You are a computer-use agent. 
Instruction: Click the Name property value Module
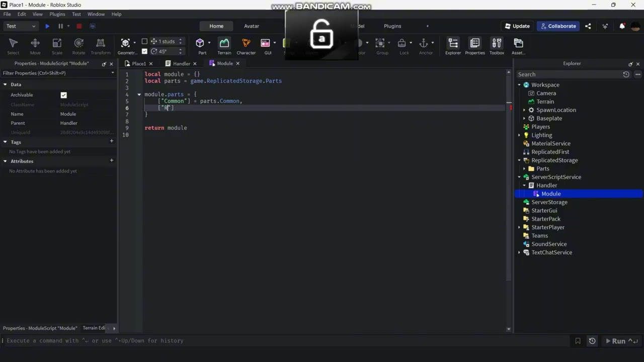68,114
